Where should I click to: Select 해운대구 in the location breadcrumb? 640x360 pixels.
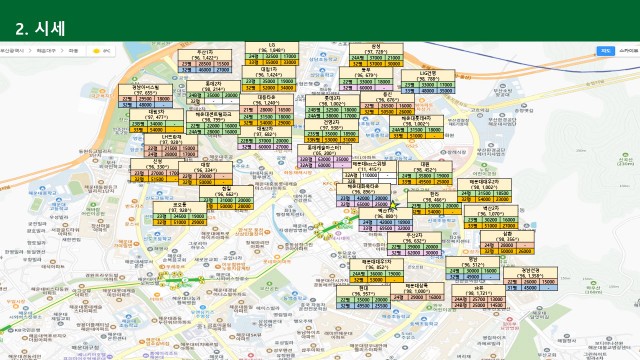click(45, 51)
